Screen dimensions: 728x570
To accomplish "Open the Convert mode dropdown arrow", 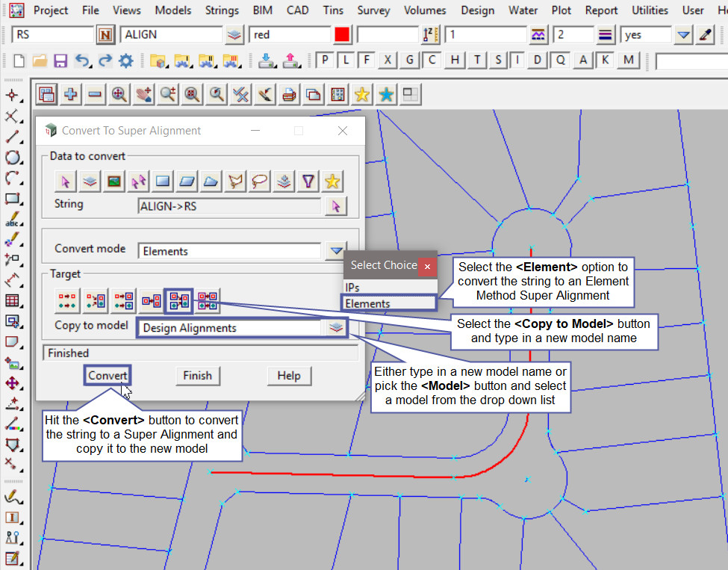I will point(336,251).
